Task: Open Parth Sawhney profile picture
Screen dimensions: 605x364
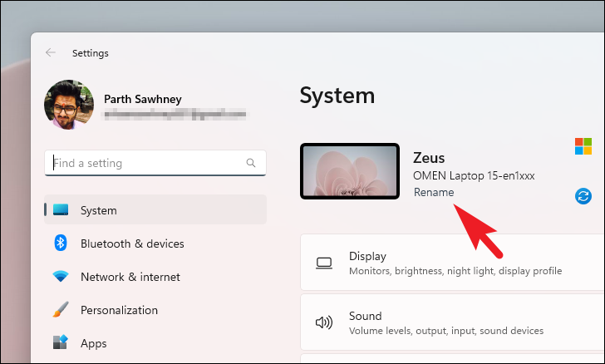Action: [x=69, y=105]
